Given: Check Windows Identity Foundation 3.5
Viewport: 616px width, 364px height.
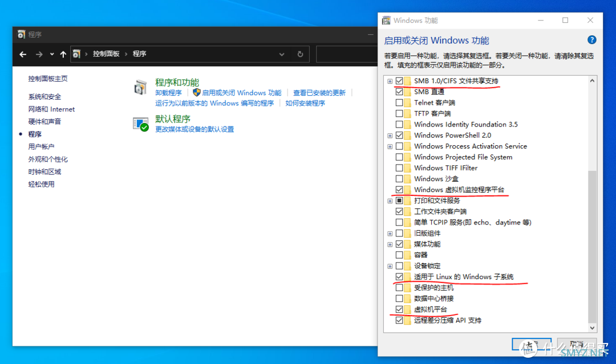Looking at the screenshot, I should 399,124.
